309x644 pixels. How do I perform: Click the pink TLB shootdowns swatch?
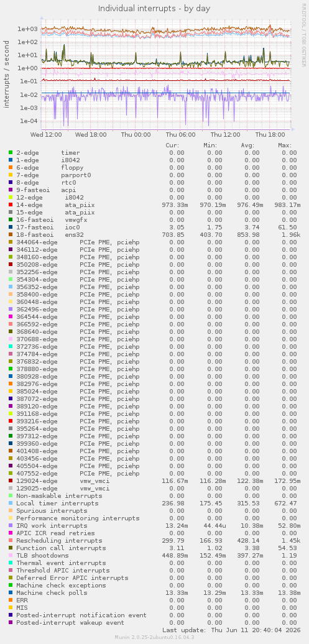coord(11,555)
